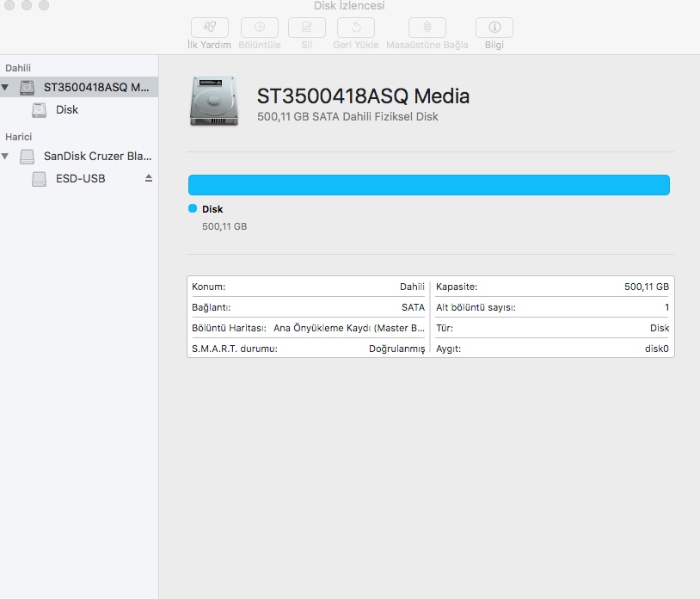Click the large hard drive icon in header
Screen dimensions: 700x599
tap(212, 101)
